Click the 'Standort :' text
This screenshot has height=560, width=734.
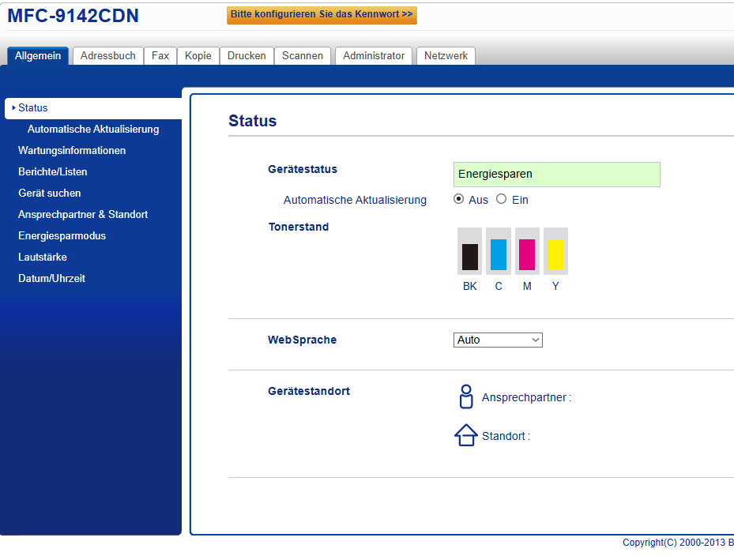click(506, 436)
